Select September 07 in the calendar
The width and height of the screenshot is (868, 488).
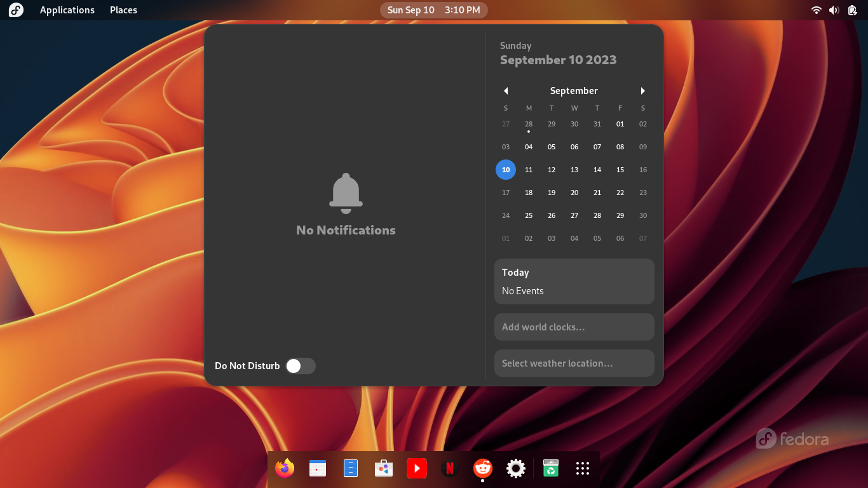pos(597,147)
